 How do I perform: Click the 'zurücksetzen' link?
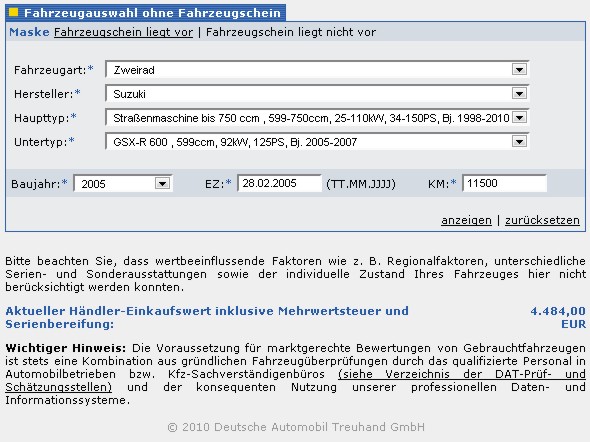542,220
